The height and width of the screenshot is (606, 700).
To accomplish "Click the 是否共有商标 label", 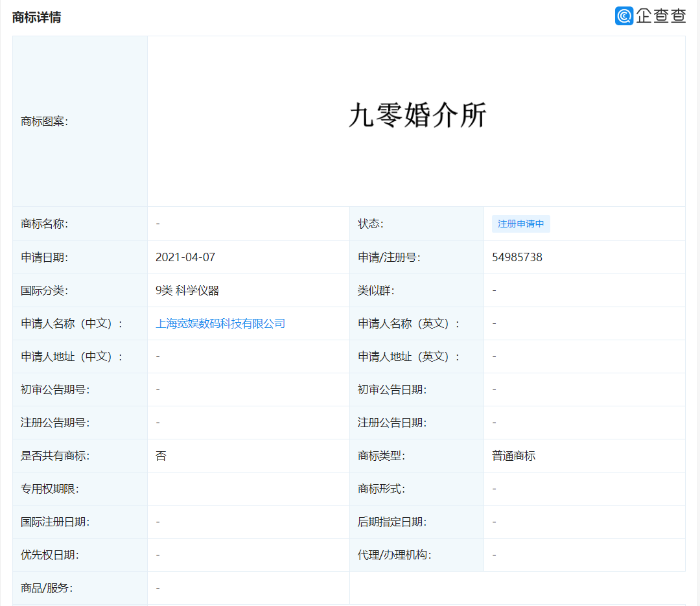I will click(55, 456).
